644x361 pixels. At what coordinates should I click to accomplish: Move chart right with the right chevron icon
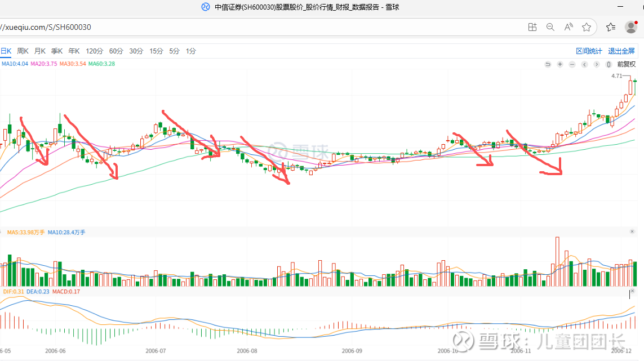[597, 64]
